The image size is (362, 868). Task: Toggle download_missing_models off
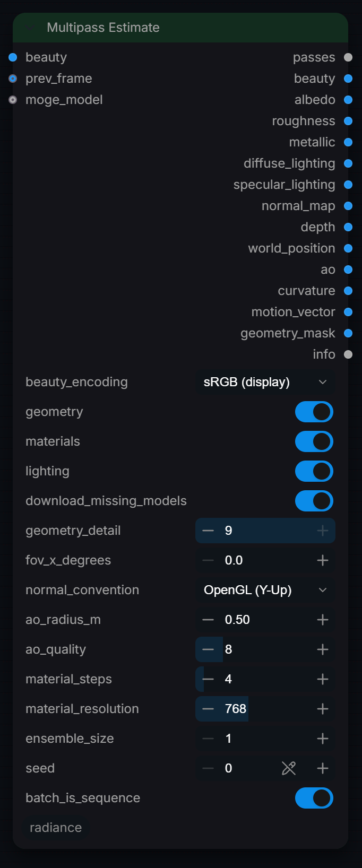click(x=314, y=501)
